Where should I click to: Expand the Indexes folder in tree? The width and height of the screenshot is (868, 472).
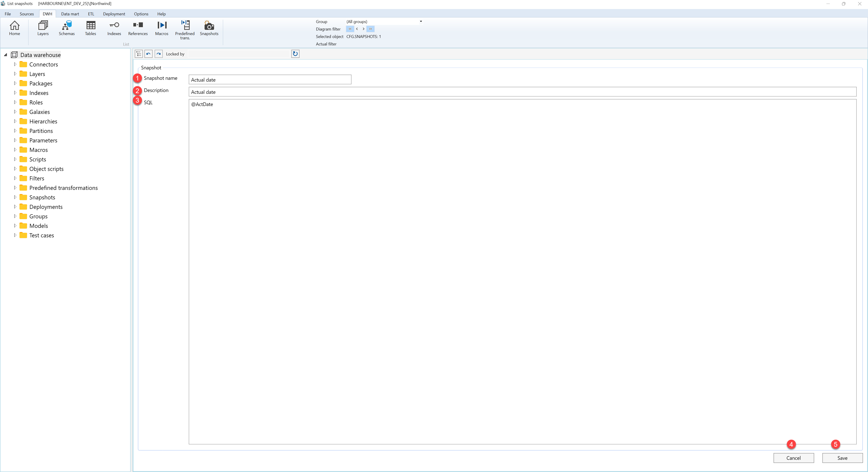point(15,93)
